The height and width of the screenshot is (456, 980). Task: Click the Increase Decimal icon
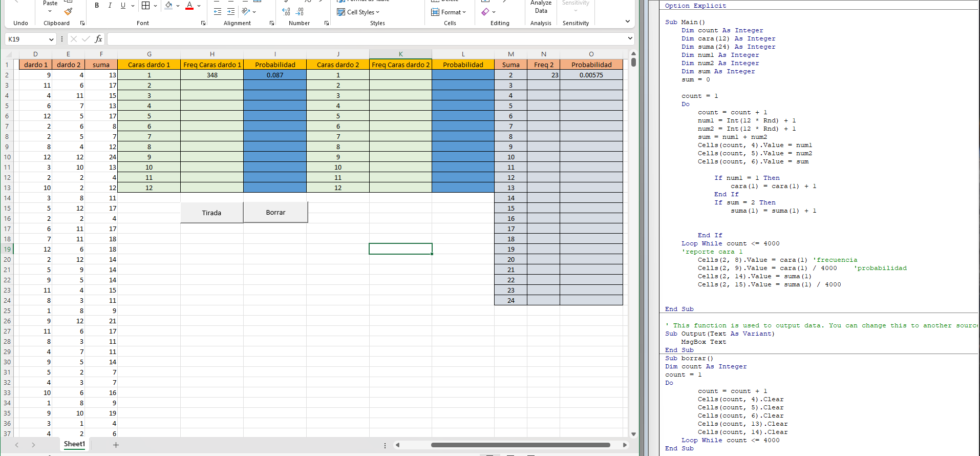coord(286,12)
